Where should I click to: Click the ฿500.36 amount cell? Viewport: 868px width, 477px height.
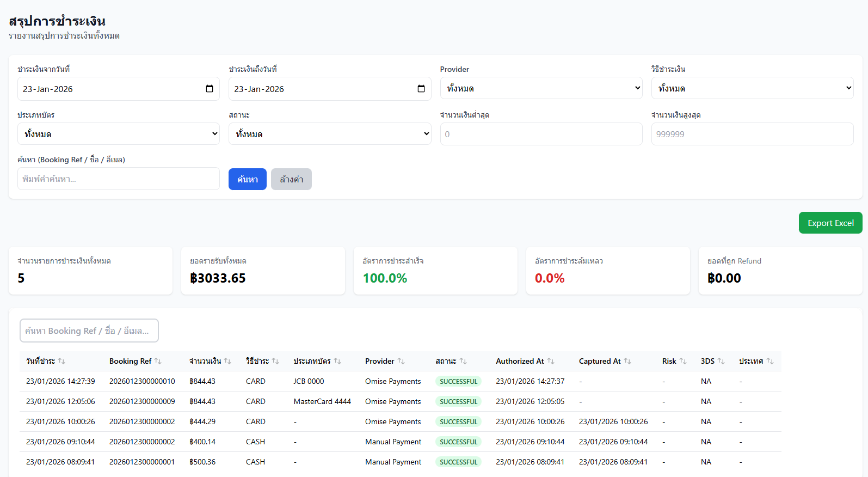pyautogui.click(x=202, y=462)
